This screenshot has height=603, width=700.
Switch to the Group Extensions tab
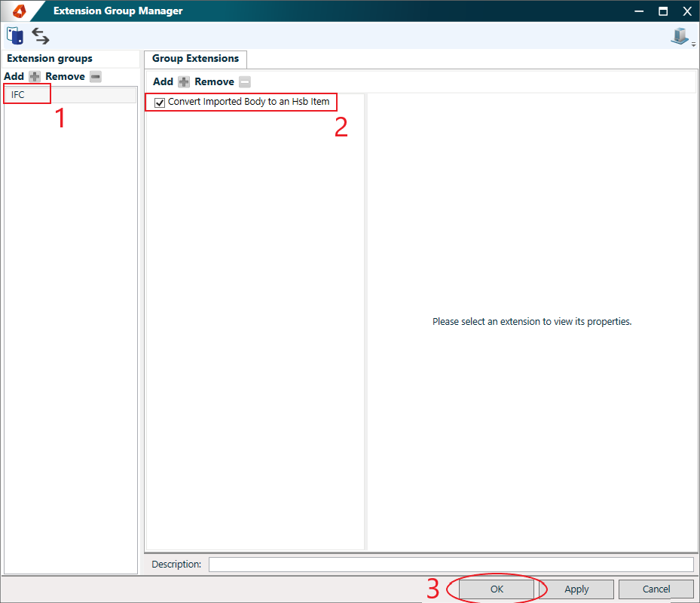196,59
